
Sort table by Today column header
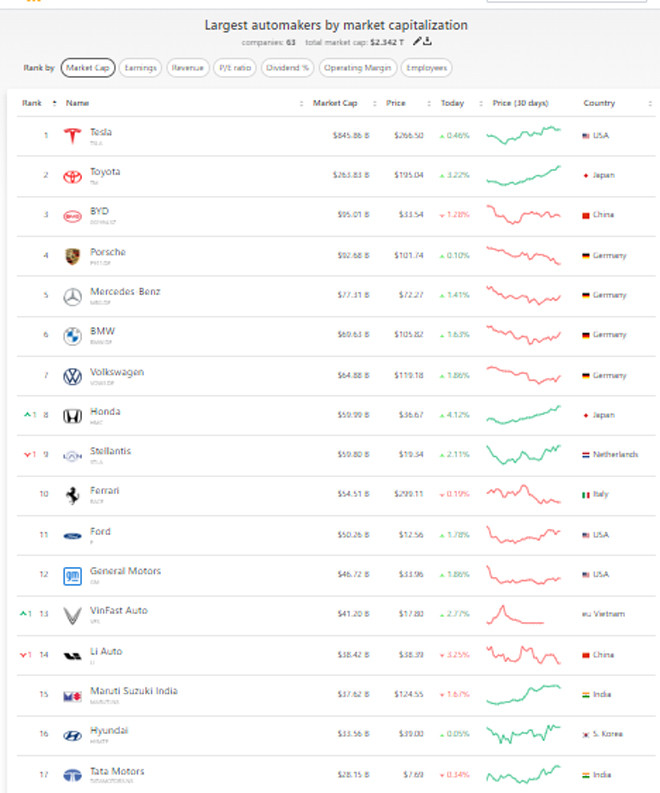tap(453, 103)
